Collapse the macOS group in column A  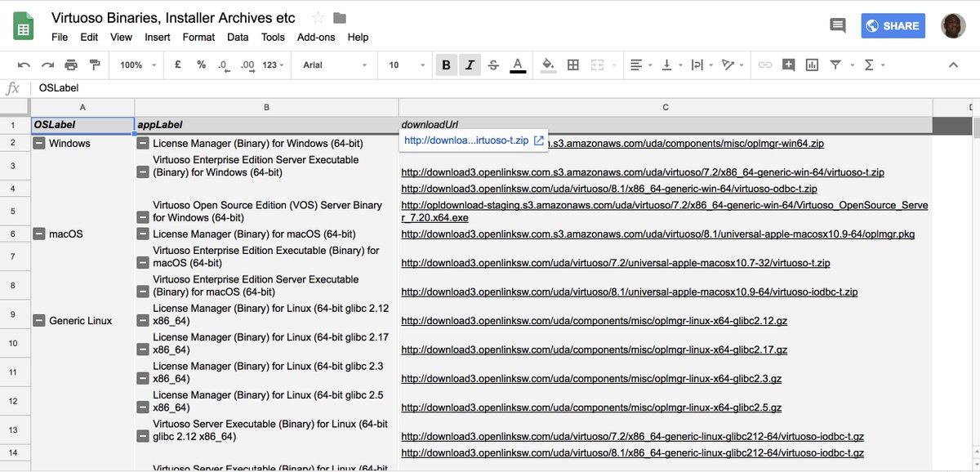(38, 234)
